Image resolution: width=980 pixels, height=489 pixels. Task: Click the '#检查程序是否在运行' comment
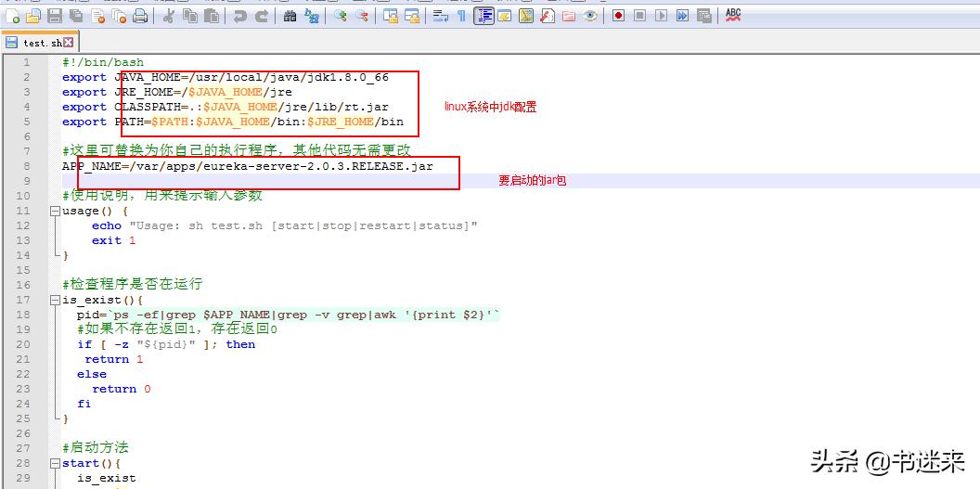click(x=133, y=284)
